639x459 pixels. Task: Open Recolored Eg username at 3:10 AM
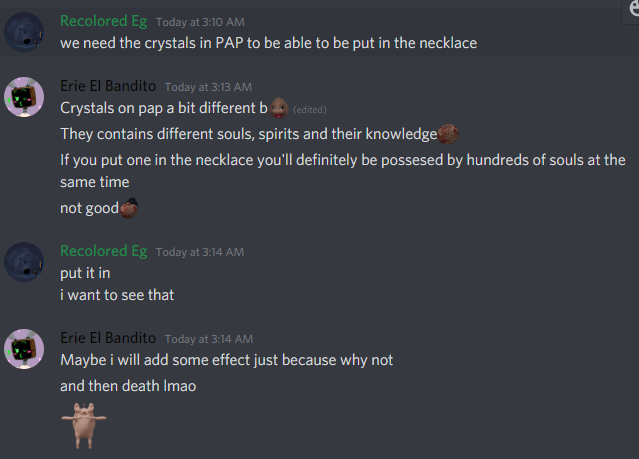point(104,21)
